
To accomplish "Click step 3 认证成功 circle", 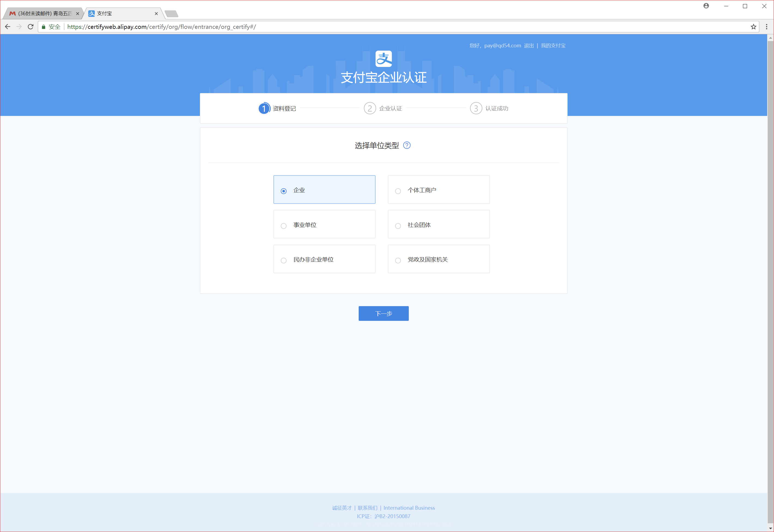I will 476,108.
